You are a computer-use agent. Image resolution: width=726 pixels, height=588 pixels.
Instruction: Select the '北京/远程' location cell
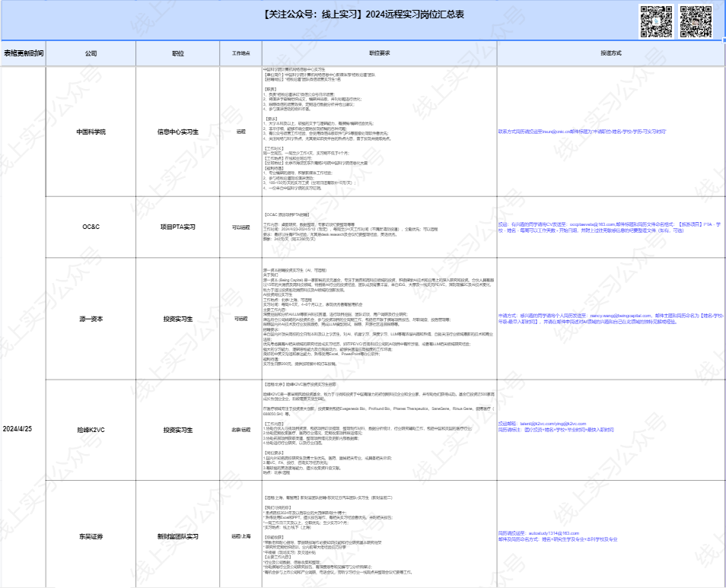[240, 430]
